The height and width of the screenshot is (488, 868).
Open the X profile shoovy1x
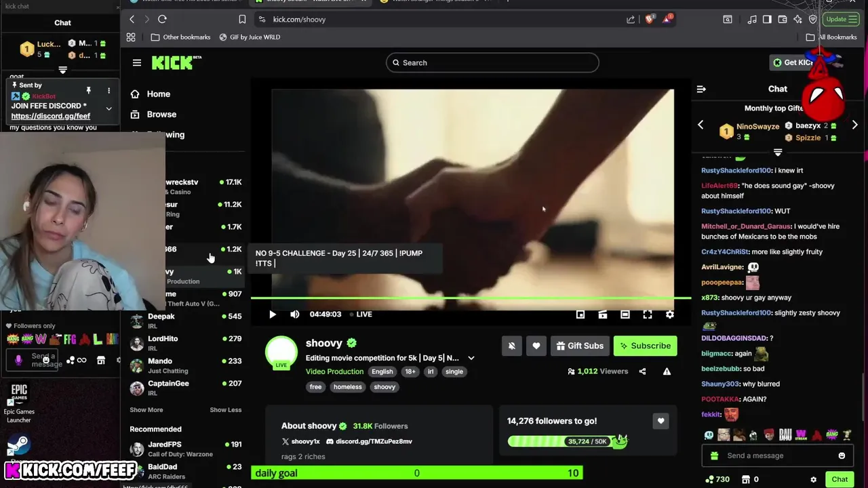pos(300,441)
